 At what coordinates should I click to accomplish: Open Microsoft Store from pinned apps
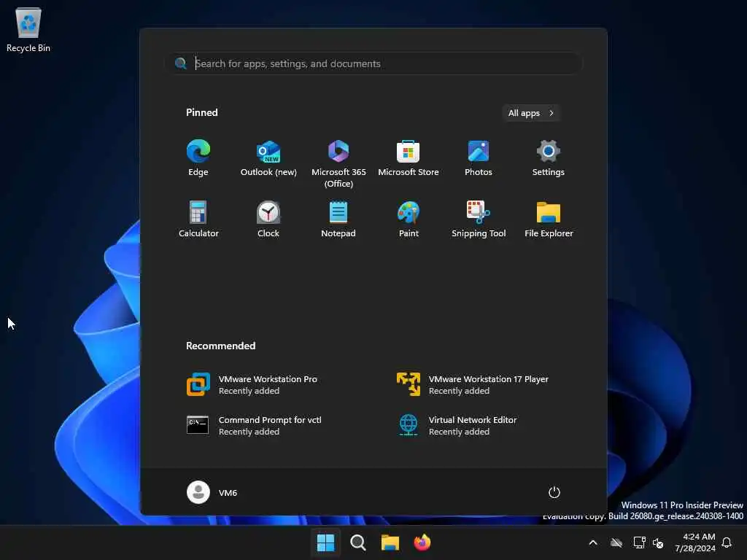click(x=409, y=158)
